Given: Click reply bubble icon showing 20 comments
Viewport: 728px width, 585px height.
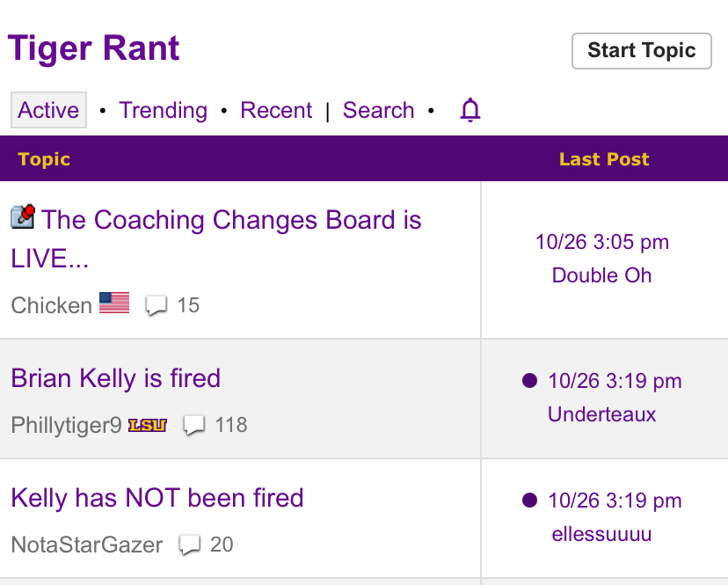Looking at the screenshot, I should tap(190, 545).
